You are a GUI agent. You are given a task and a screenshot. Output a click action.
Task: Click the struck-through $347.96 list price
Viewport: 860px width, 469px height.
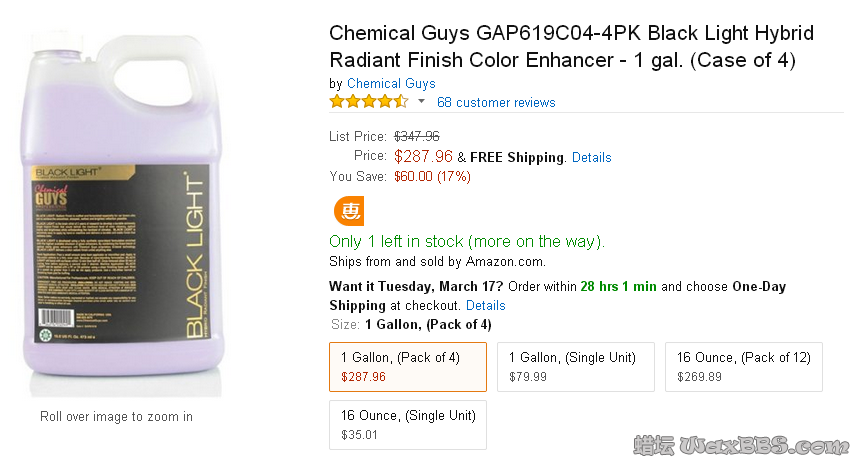tap(417, 136)
